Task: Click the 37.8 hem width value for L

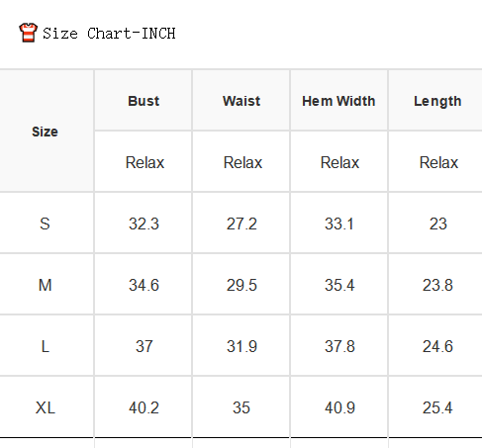Action: coord(339,346)
